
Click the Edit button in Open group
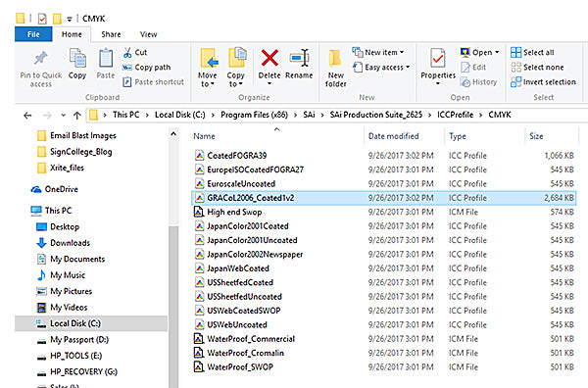tap(473, 67)
